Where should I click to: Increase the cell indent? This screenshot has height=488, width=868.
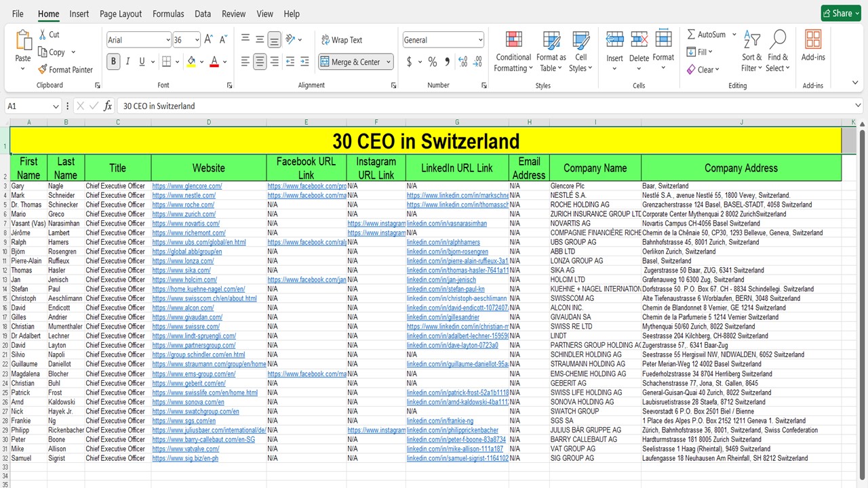tap(305, 62)
